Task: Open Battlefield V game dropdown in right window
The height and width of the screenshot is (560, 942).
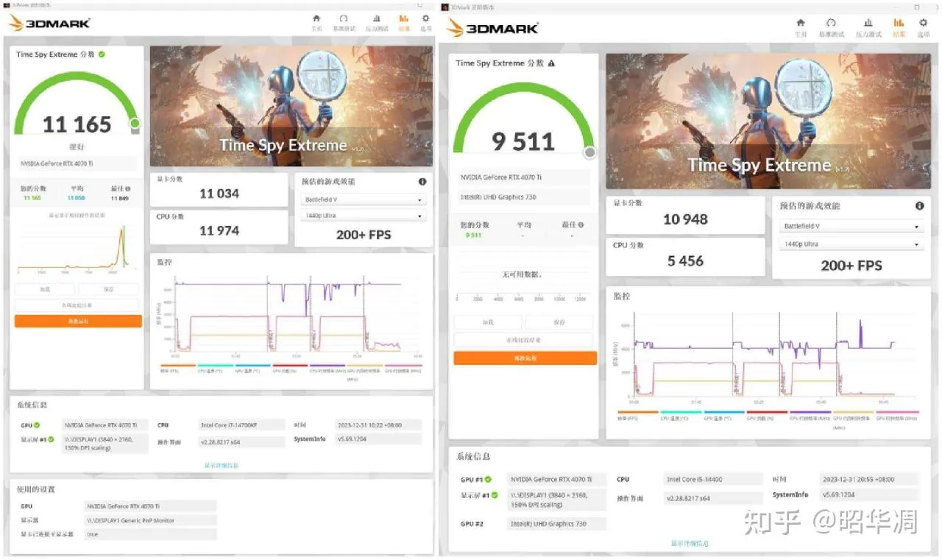Action: tap(851, 226)
